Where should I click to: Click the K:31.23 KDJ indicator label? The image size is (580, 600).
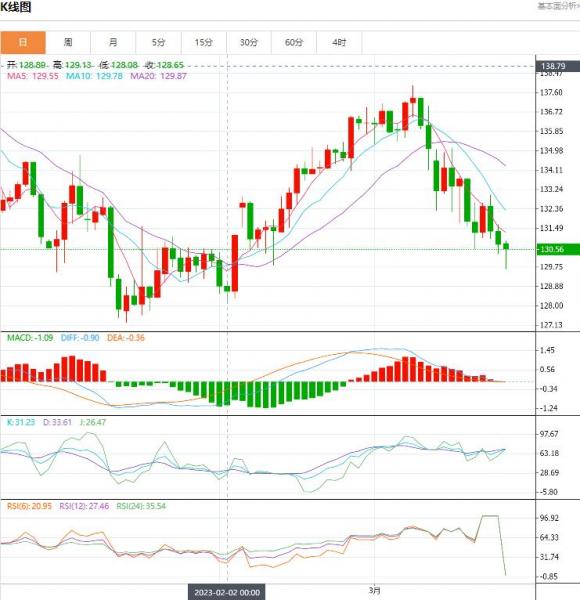(x=21, y=422)
